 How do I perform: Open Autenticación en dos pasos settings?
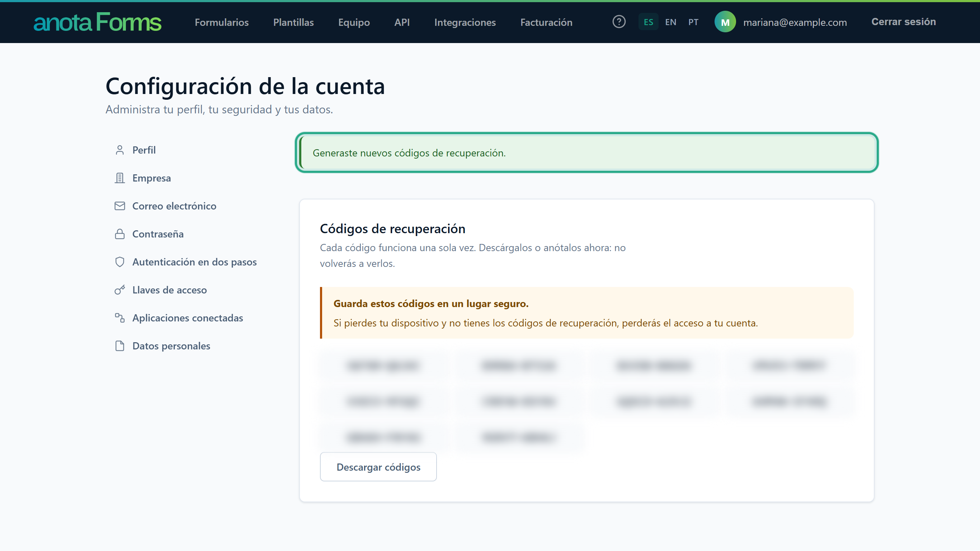[194, 262]
